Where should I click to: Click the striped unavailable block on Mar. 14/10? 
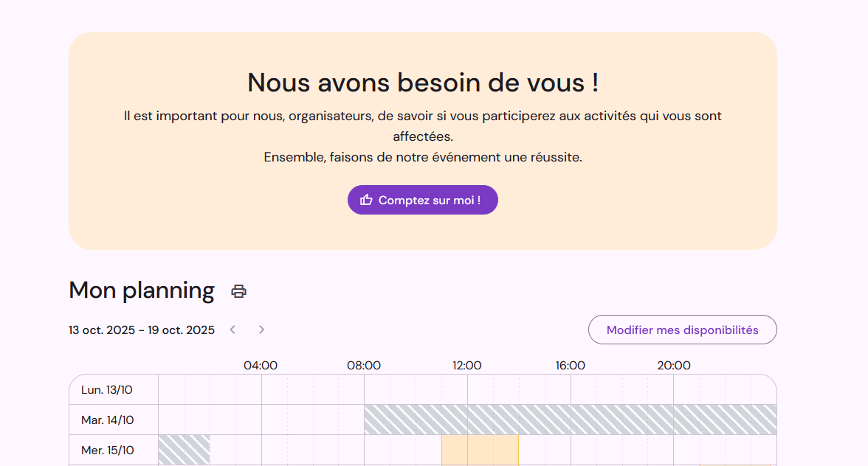(570, 420)
